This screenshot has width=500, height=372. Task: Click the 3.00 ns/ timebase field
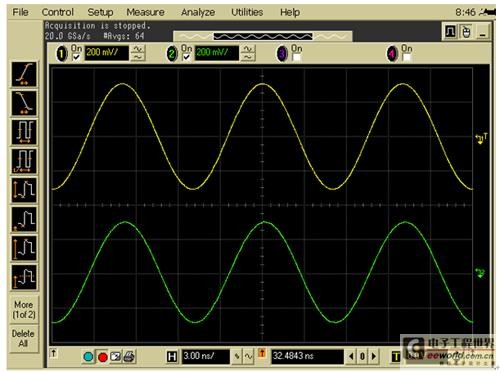[x=206, y=356]
